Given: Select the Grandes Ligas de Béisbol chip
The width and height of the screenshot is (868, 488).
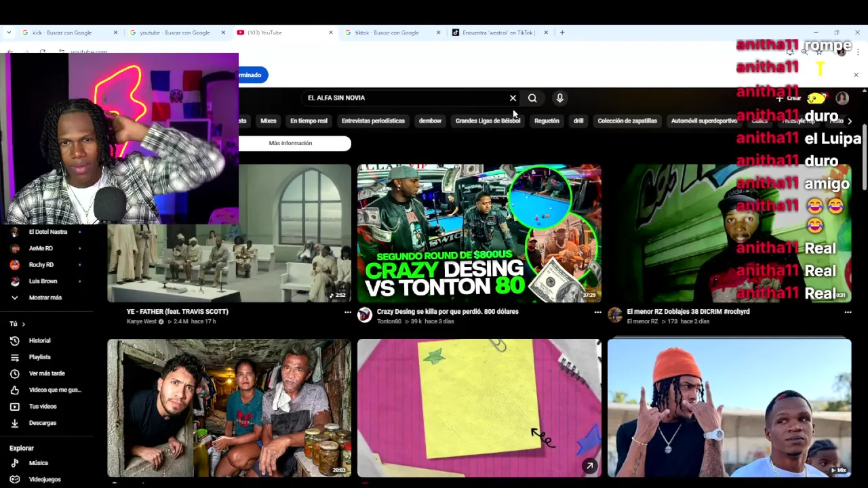Looking at the screenshot, I should pos(488,121).
